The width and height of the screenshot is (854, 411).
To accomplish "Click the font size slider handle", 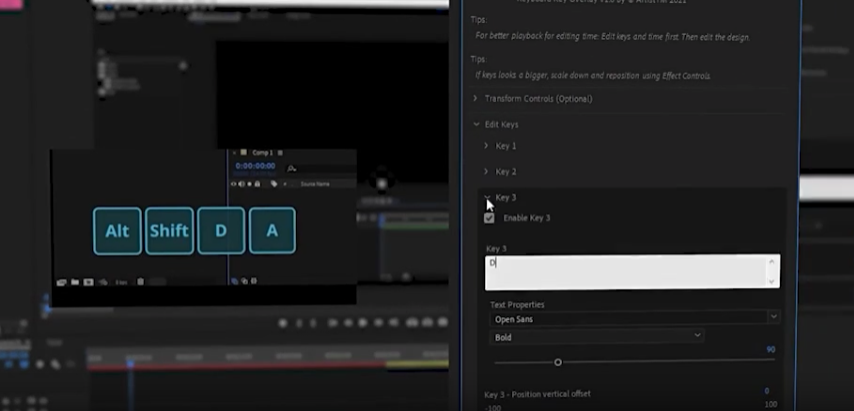I will tap(558, 362).
